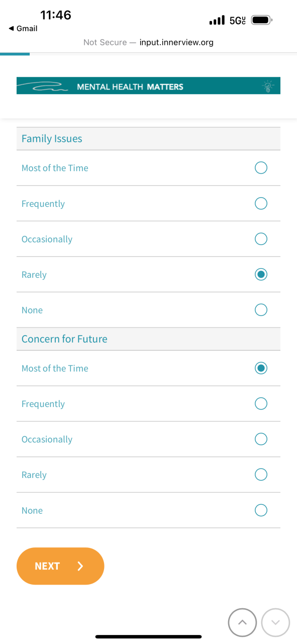Image resolution: width=297 pixels, height=644 pixels.
Task: Click the Mental Health Matters logo swoosh
Action: tap(44, 87)
